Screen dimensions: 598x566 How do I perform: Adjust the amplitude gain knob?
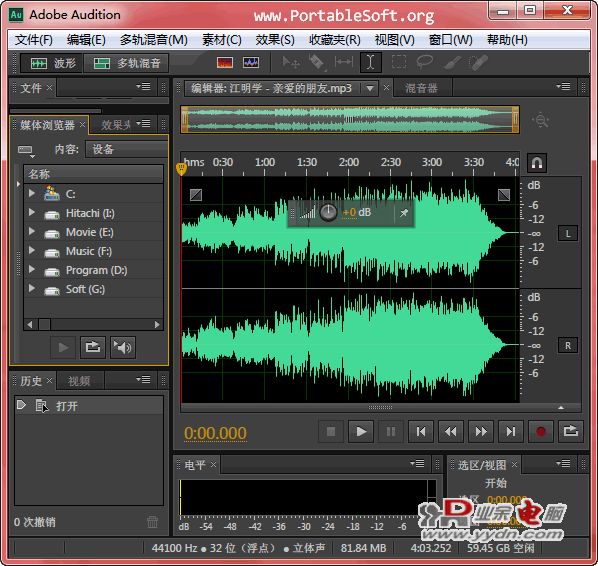tap(328, 212)
